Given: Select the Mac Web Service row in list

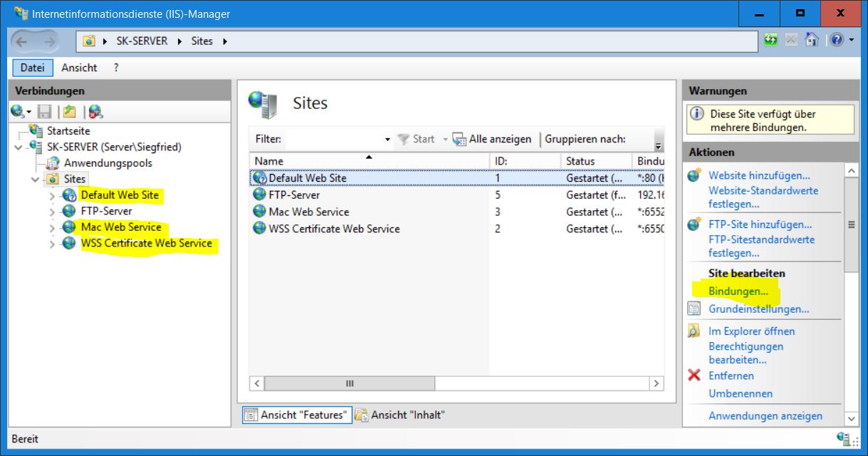Looking at the screenshot, I should point(309,212).
